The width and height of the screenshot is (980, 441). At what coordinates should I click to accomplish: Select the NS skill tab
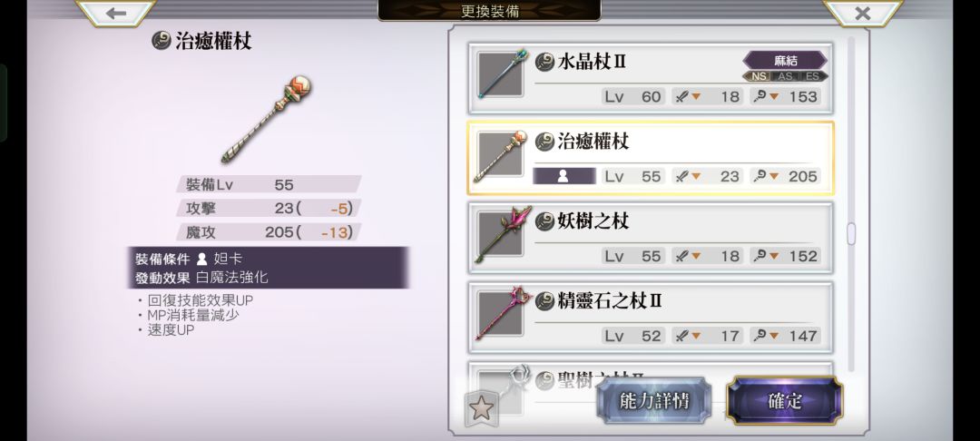[759, 76]
